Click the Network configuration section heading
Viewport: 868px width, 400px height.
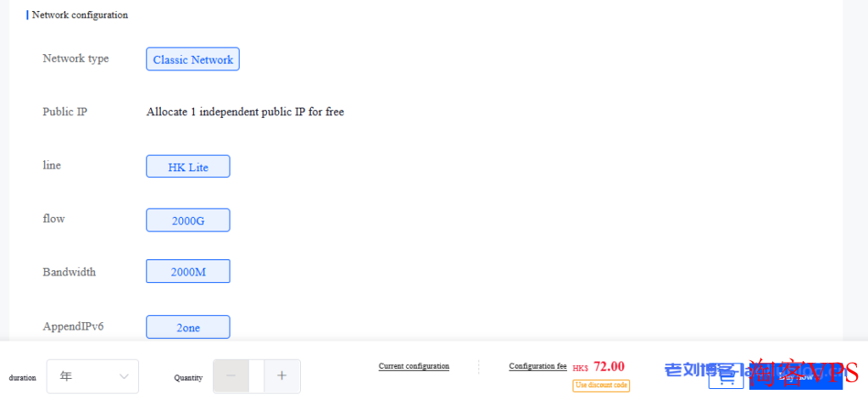pos(80,15)
